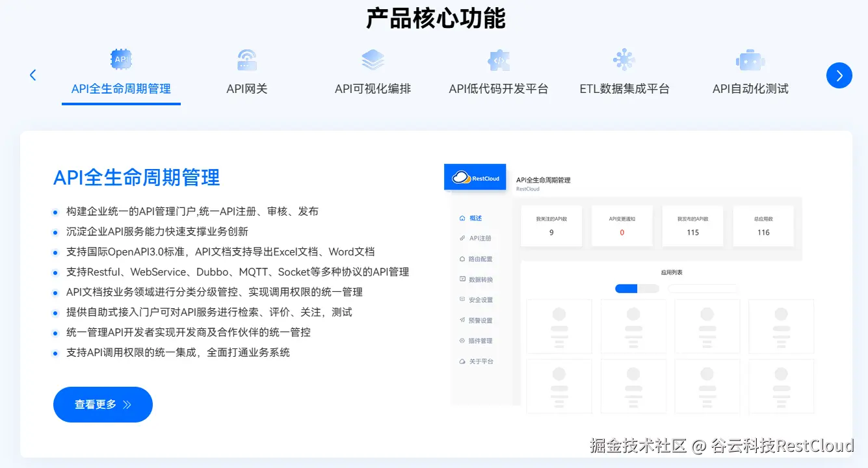
Task: Click the 总应用数 card showing 116
Action: (x=763, y=226)
